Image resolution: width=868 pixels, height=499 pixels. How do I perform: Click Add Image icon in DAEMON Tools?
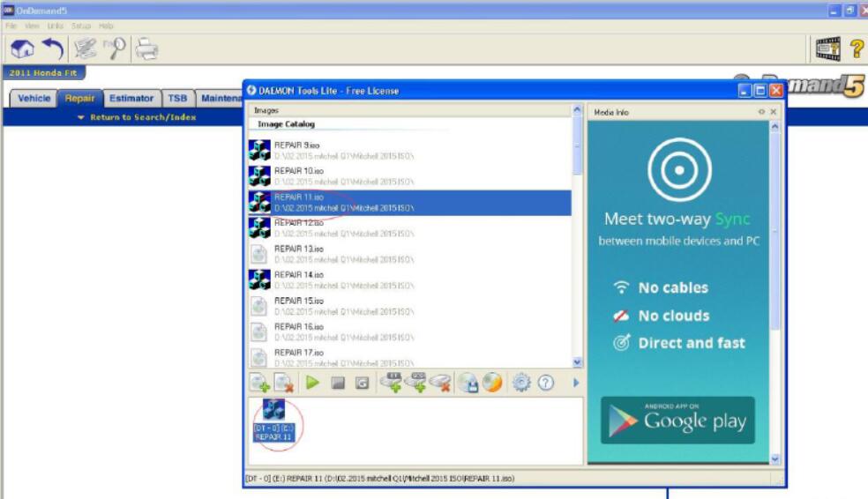coord(259,383)
